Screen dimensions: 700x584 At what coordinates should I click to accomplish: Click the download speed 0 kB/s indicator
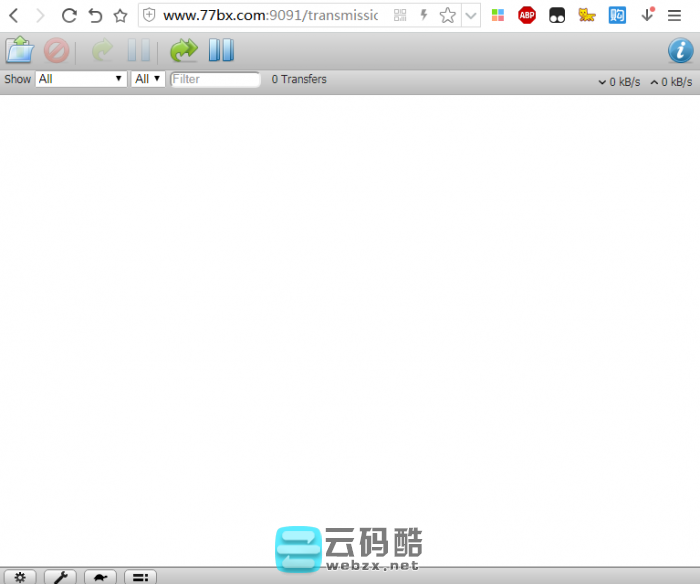(x=619, y=82)
